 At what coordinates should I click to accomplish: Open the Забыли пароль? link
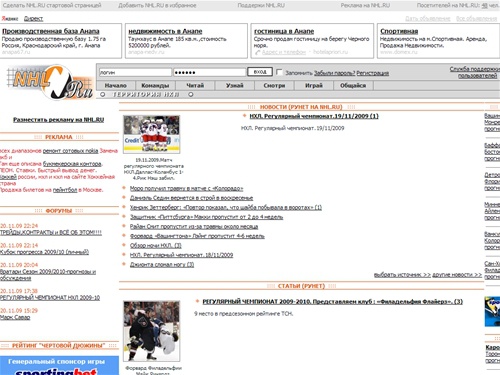pyautogui.click(x=335, y=73)
